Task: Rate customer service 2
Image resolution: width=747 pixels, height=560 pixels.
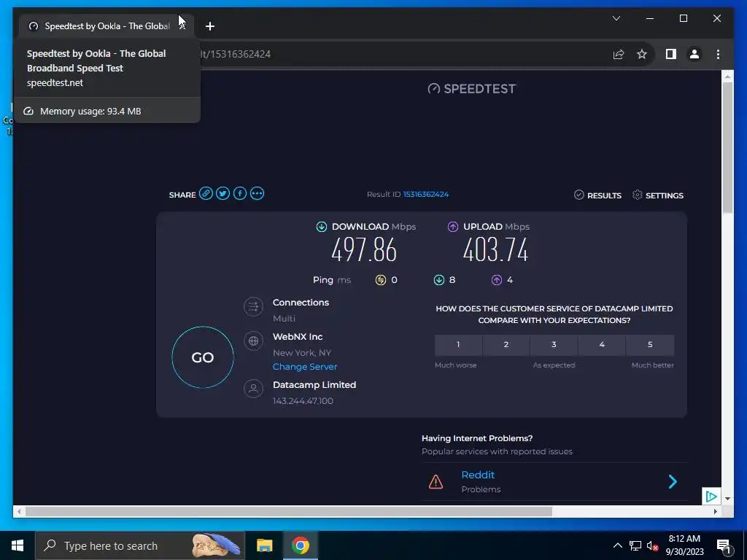Action: [x=506, y=345]
